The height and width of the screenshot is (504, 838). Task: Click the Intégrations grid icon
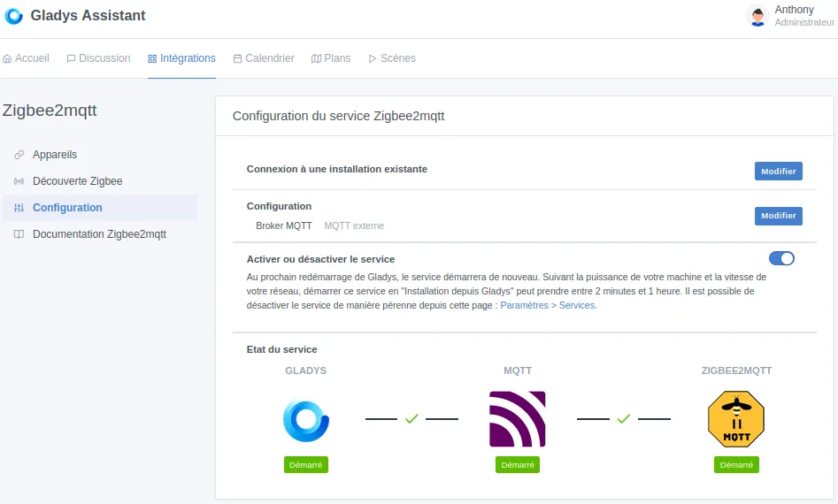[x=152, y=58]
